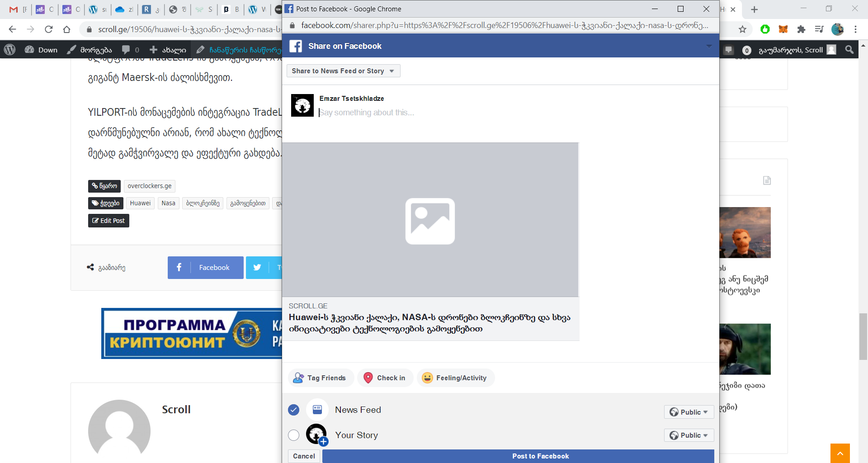Screen dimensions: 868x463
Task: Click the Tag Friends button
Action: (x=321, y=378)
